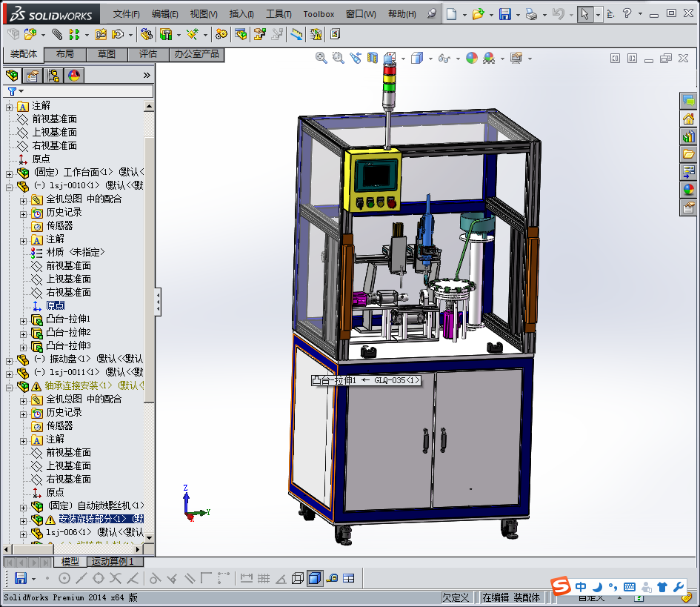This screenshot has width=700, height=607.
Task: Switch to the 办公室产品 tab
Action: [x=196, y=54]
